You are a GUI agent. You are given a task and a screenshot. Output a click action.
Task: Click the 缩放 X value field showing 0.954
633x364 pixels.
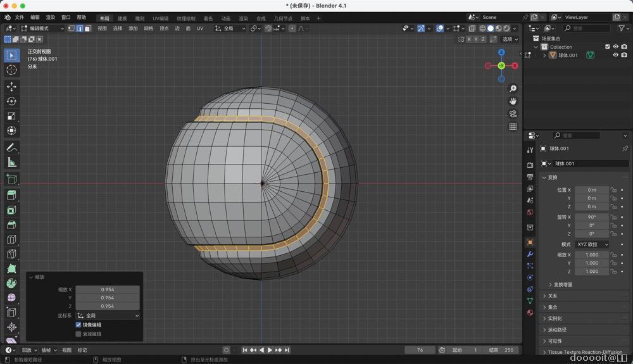[x=108, y=289]
